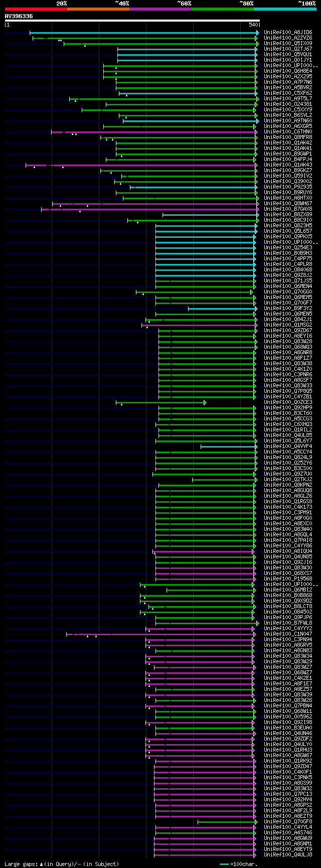321x868 pixels.
Task: Click the UniRef100_Q9PKX5 label
Action: 288,237
